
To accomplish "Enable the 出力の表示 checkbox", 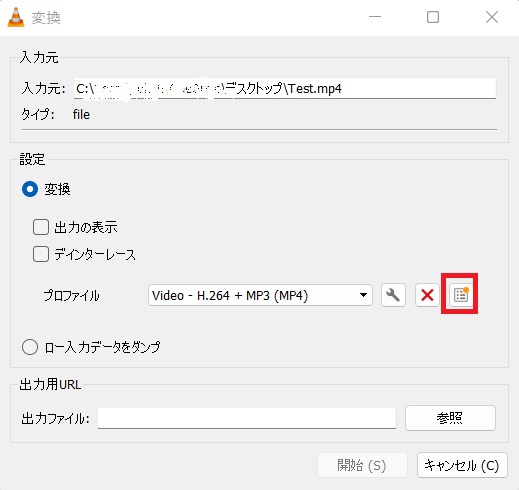I will (41, 227).
